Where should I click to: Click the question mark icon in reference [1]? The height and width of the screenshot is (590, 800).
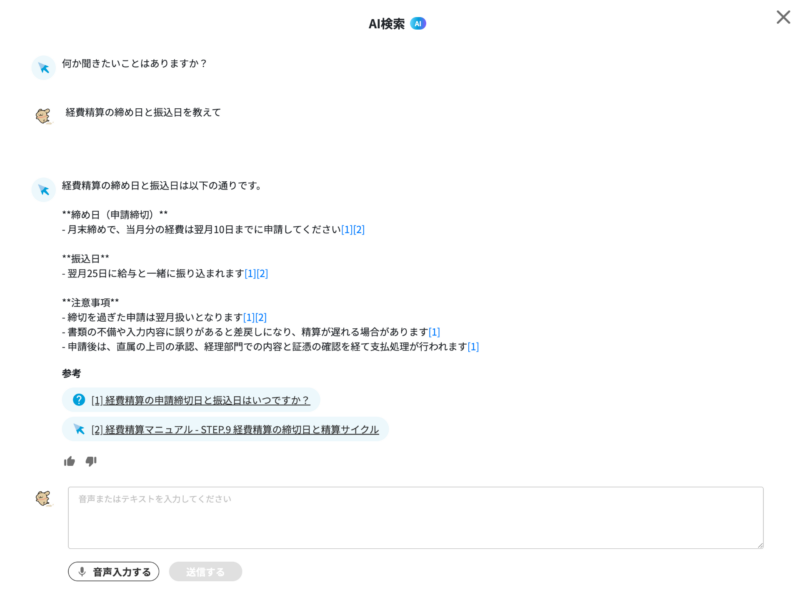79,400
